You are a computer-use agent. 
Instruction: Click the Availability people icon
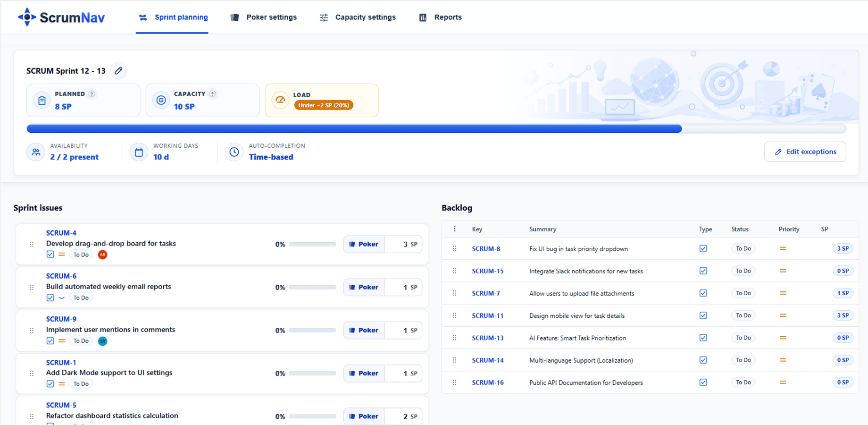[x=36, y=152]
